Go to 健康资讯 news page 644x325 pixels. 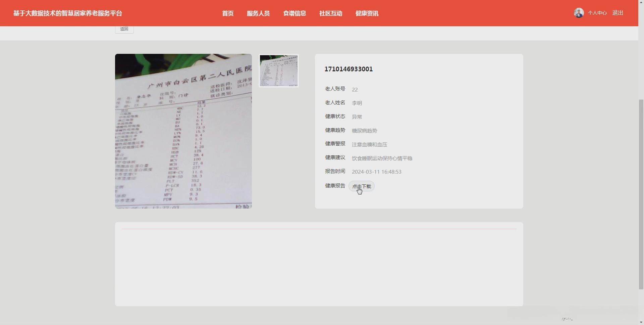(x=367, y=13)
